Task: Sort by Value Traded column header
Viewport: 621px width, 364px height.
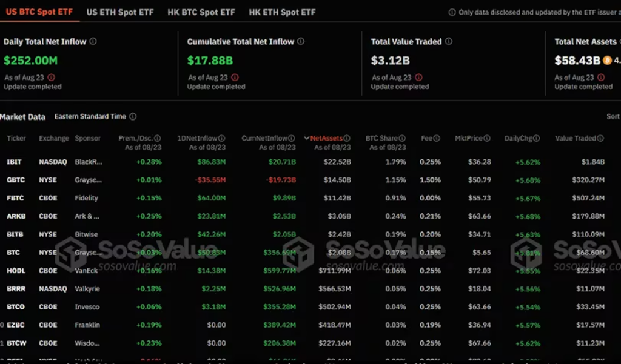Action: pyautogui.click(x=576, y=138)
